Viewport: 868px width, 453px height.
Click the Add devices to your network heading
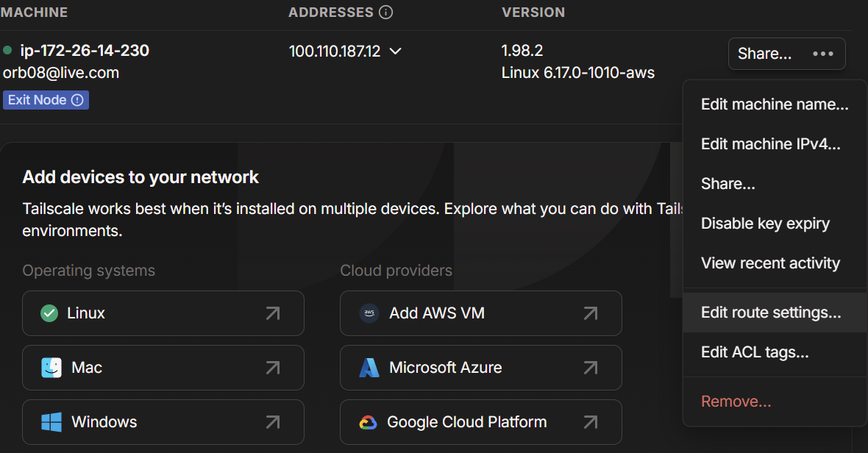140,177
